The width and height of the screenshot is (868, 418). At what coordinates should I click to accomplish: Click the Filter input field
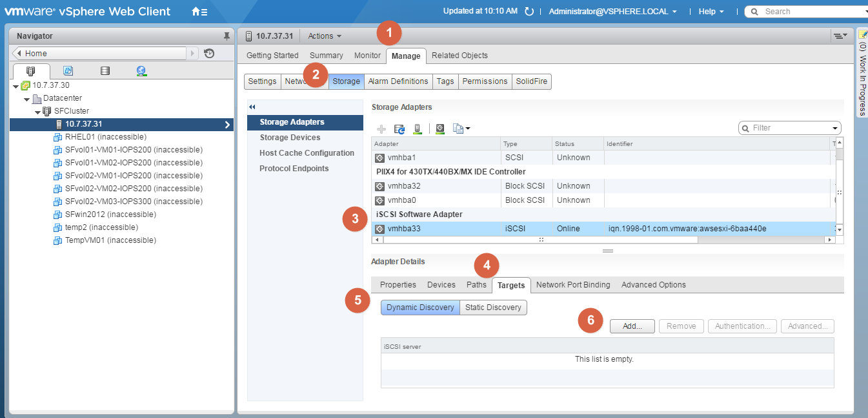coord(790,128)
